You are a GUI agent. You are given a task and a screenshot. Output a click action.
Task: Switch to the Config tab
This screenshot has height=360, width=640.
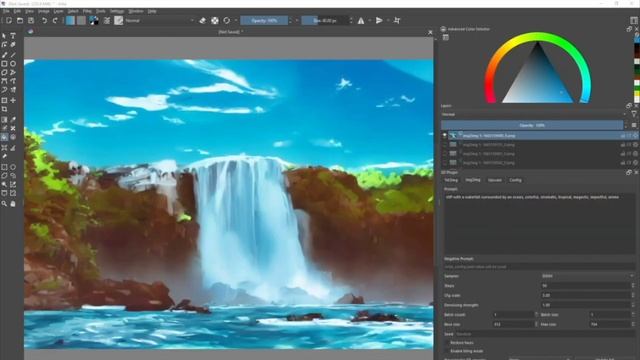[515, 180]
